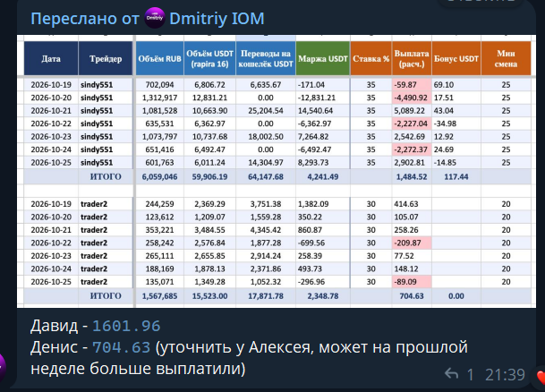Click the 2,348.78 total margin cell
545x392 pixels.
pyautogui.click(x=323, y=296)
